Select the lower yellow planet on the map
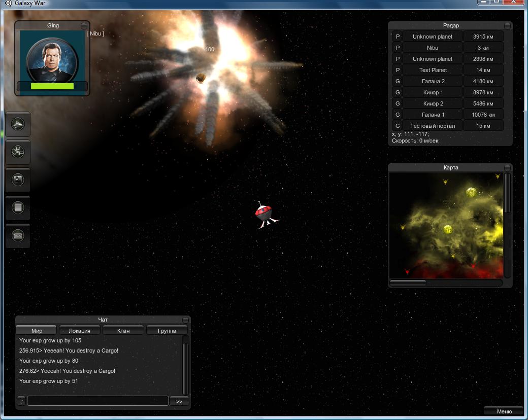 click(x=448, y=229)
